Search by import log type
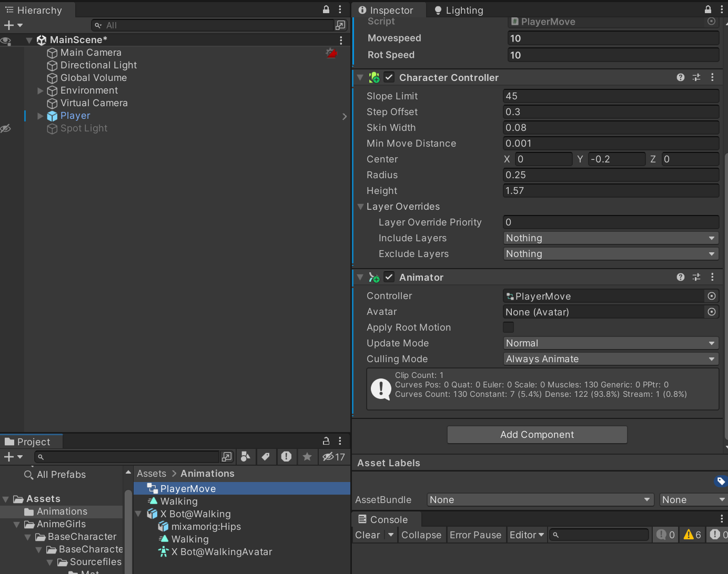Image resolution: width=728 pixels, height=574 pixels. click(x=286, y=457)
